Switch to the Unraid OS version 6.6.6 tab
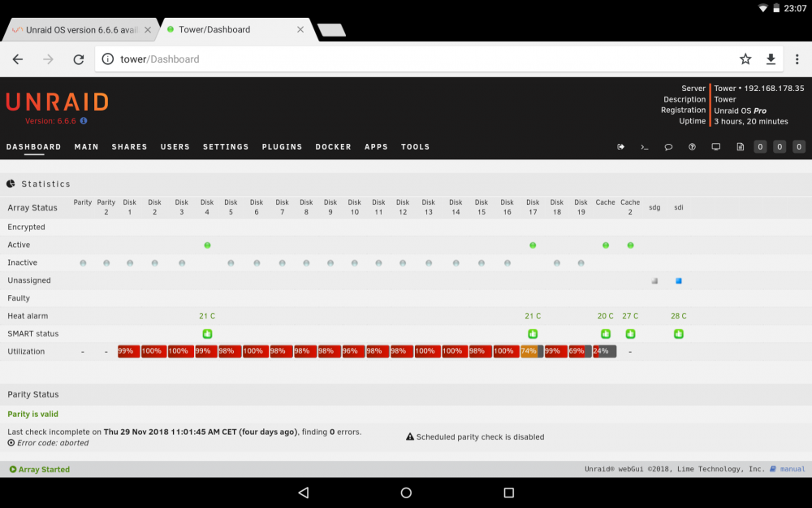 tap(82, 30)
